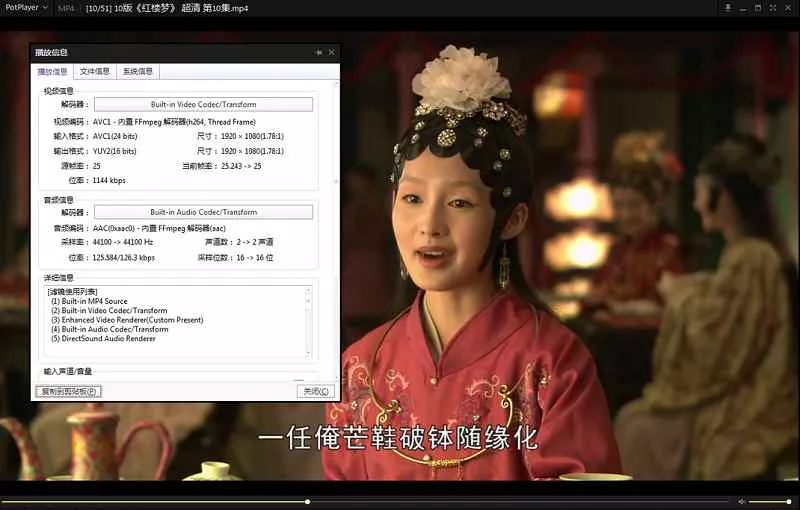Click the Built-in Audio Codec/Transform button
Viewport: 800px width, 510px height.
pyautogui.click(x=203, y=212)
